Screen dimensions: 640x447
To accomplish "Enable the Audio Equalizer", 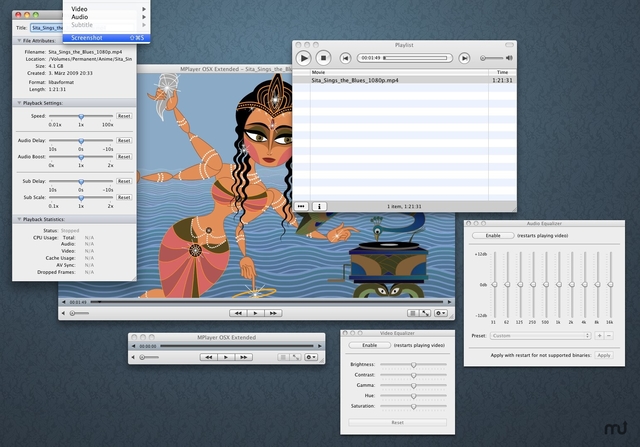I will [x=493, y=236].
